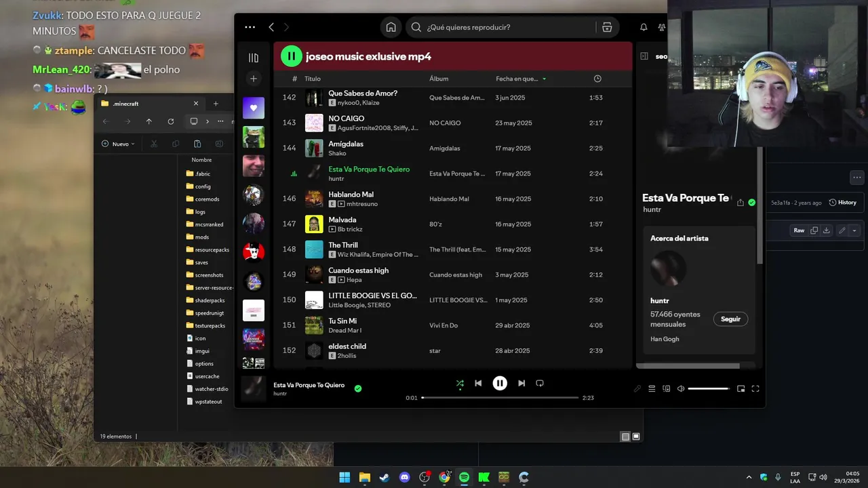Open Discord from the taskbar
This screenshot has width=868, height=488.
404,477
